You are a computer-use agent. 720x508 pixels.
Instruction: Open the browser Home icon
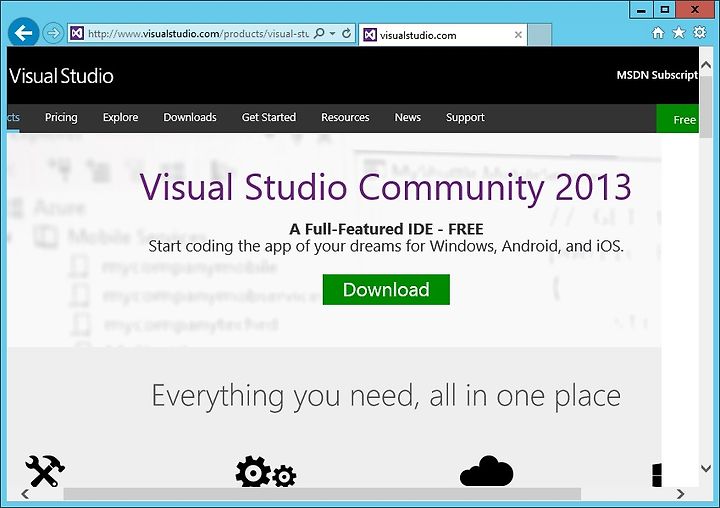(658, 33)
